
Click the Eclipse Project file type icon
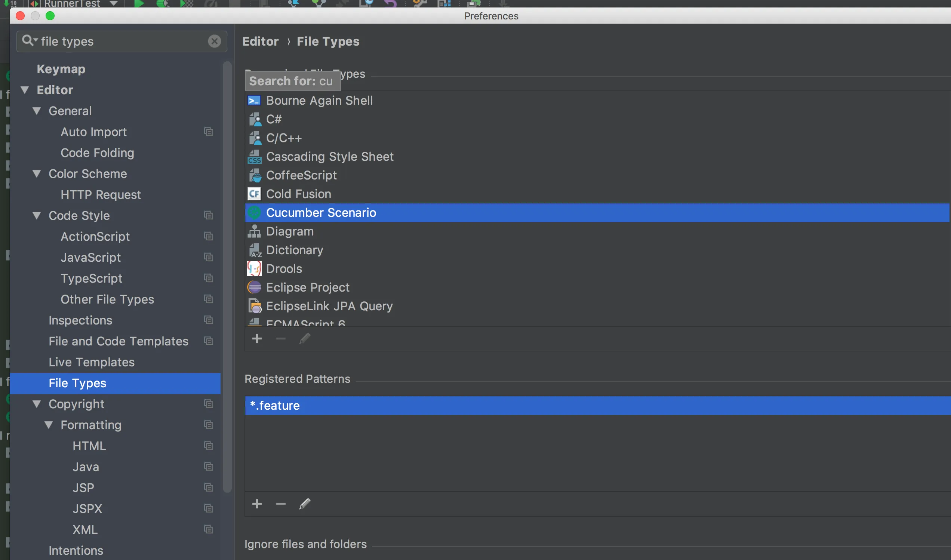pyautogui.click(x=254, y=287)
